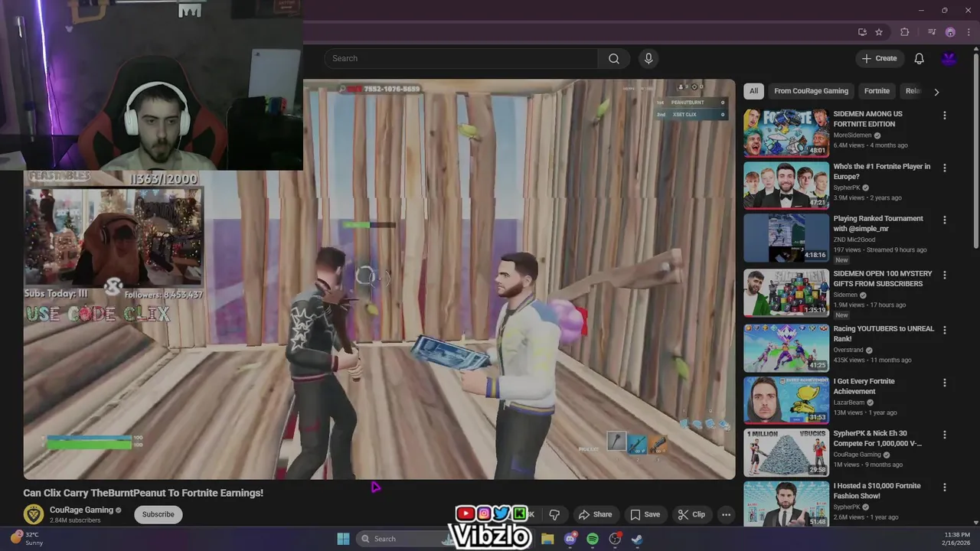980x551 pixels.
Task: Open Discord from the taskbar
Action: click(570, 539)
